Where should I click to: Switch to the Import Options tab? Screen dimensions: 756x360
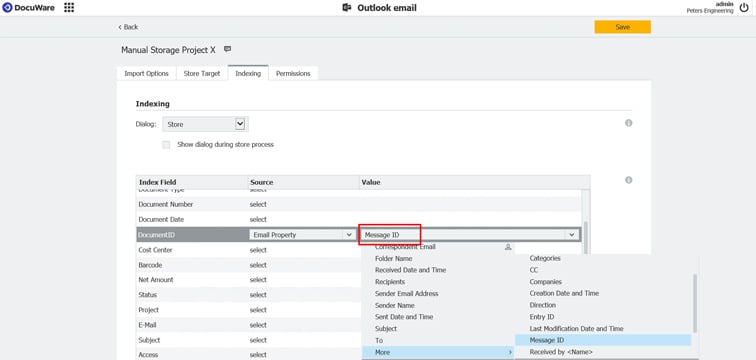(x=147, y=73)
